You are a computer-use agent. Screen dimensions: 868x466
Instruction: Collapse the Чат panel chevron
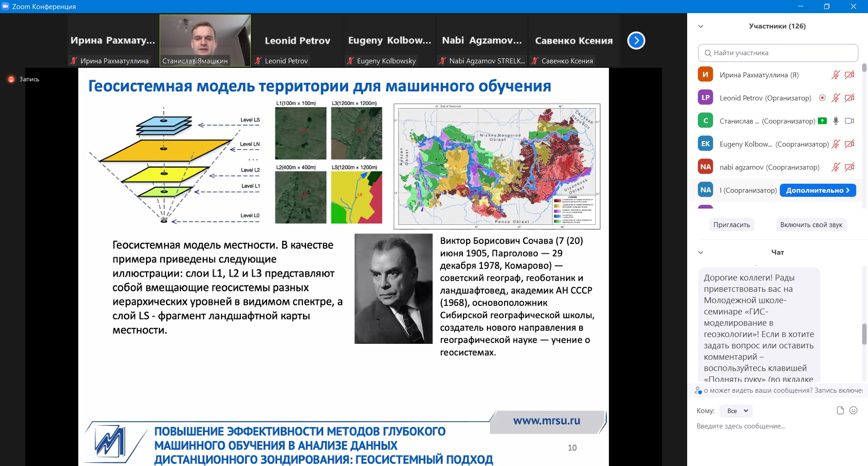coord(701,252)
